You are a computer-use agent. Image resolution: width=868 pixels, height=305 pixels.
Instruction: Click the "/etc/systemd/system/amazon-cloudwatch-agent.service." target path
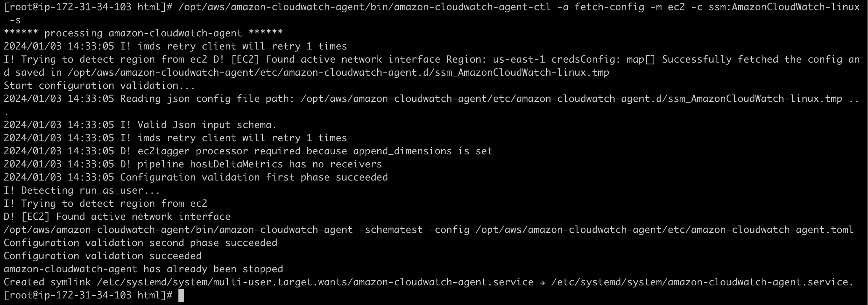coord(702,282)
